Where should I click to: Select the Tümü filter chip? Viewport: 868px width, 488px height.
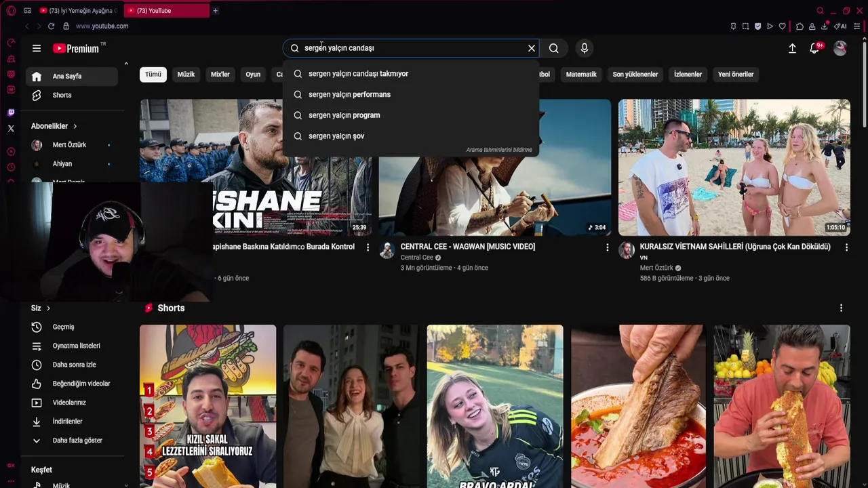(x=153, y=75)
